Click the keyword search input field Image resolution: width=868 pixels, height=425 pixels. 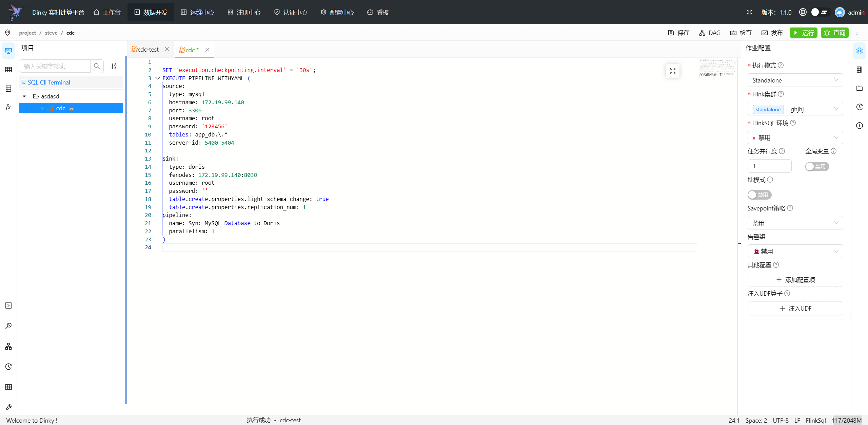pyautogui.click(x=55, y=66)
